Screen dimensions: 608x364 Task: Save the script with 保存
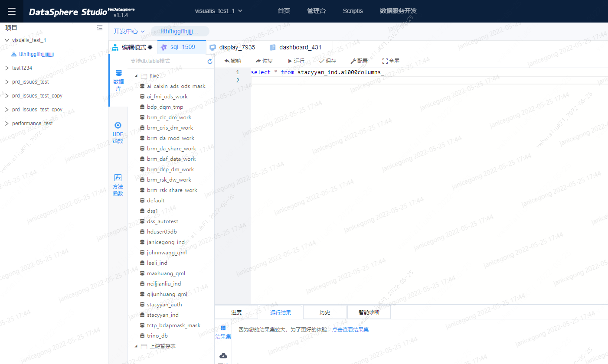point(327,61)
